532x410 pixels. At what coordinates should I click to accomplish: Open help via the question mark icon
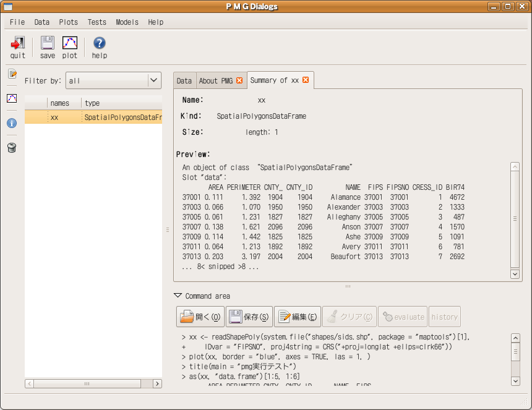100,44
